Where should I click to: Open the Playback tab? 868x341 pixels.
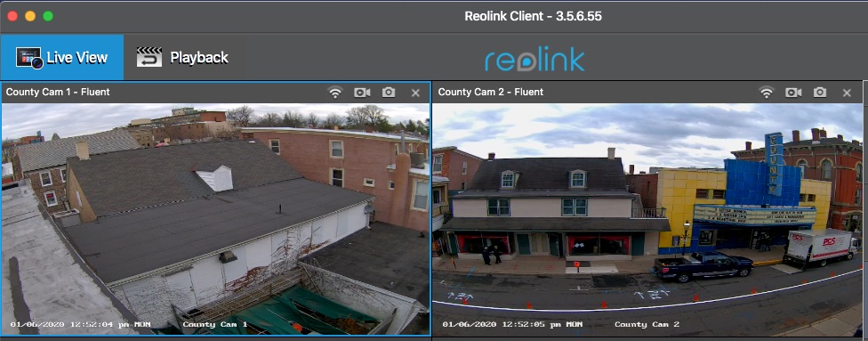[182, 58]
